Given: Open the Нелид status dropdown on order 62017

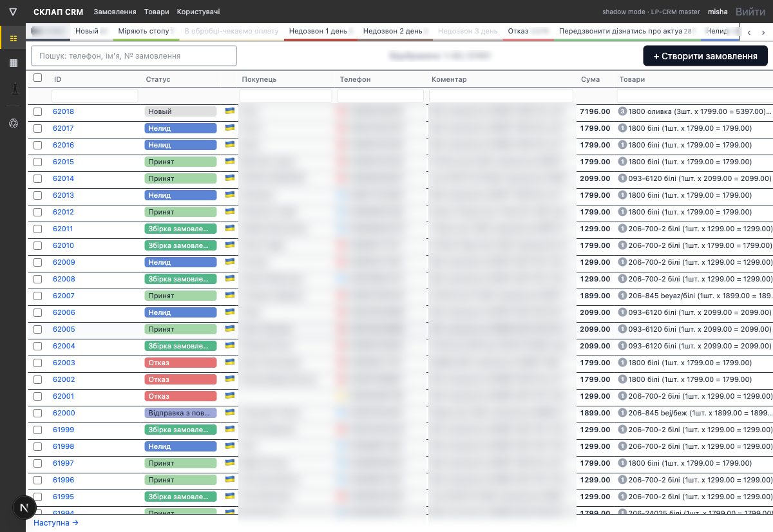Looking at the screenshot, I should point(180,128).
